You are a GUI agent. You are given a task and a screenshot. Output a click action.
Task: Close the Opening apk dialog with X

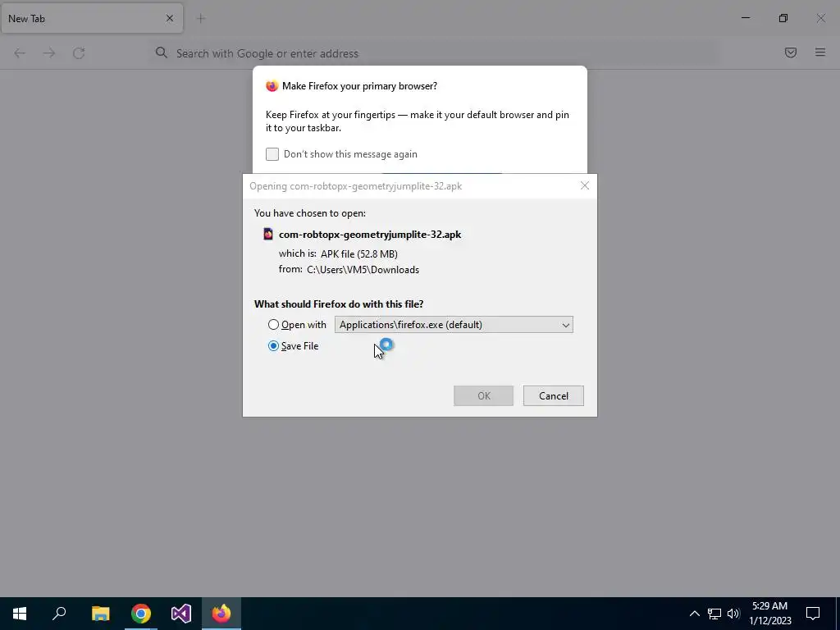584,185
